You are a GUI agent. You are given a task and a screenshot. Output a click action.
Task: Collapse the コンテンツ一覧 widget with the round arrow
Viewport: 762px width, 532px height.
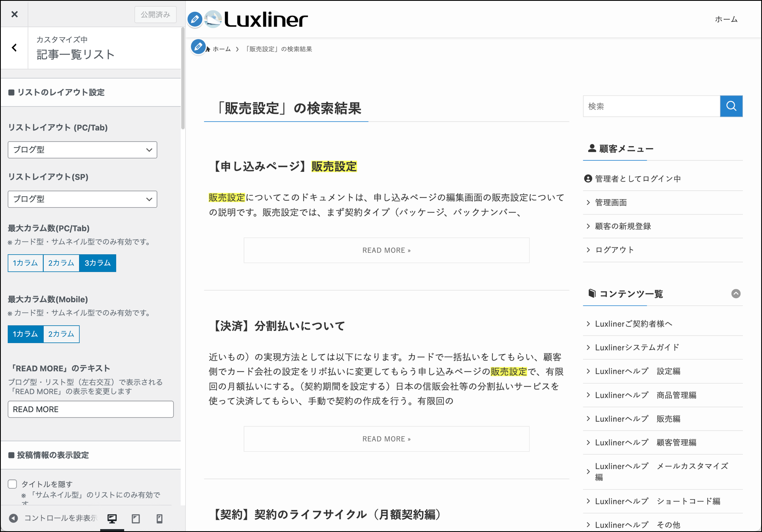(x=735, y=294)
